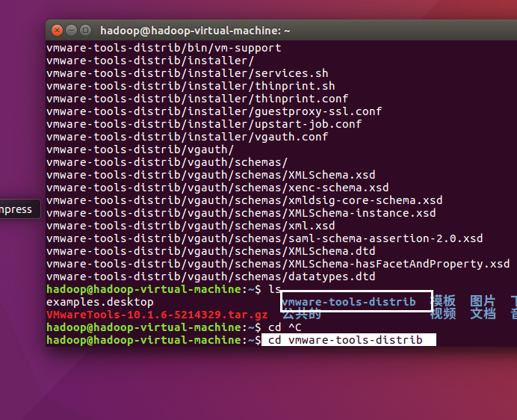Click the 'cd vmware-tools-distrib' command text
Screen dimensions: 517x420
pyautogui.click(x=345, y=340)
